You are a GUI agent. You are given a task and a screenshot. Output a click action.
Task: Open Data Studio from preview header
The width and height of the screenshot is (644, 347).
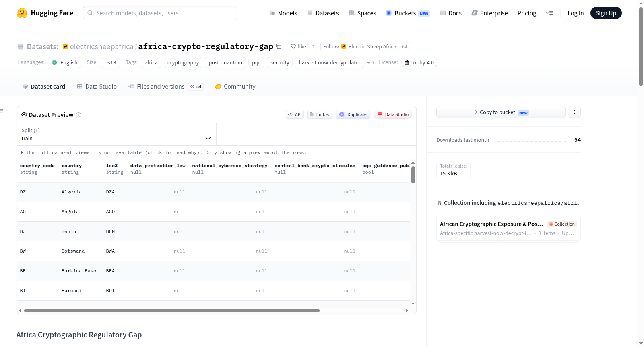[x=393, y=114]
